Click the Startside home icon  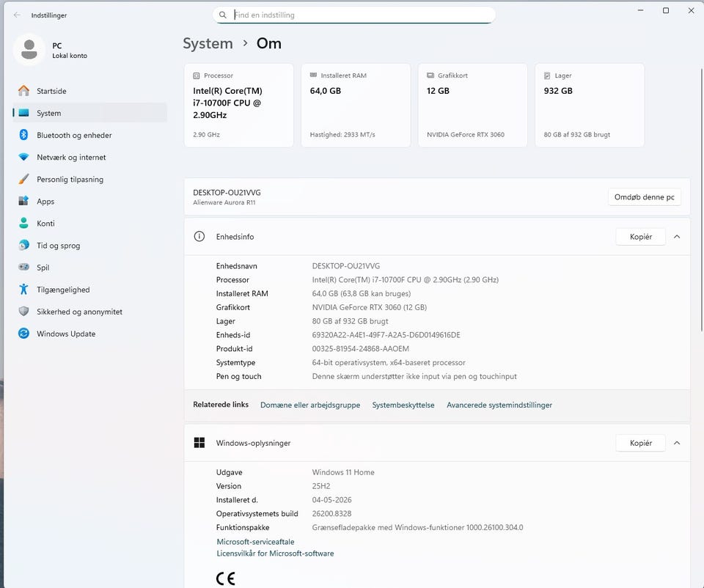pos(23,91)
